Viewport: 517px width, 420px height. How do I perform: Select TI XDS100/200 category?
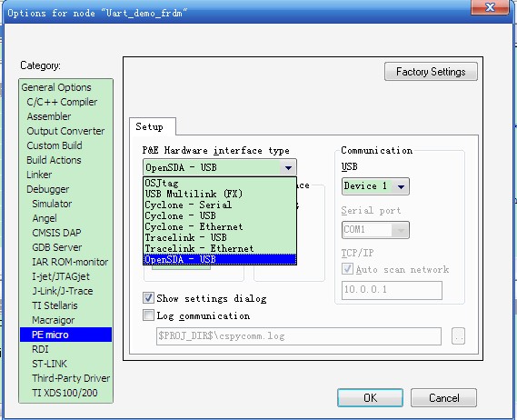(x=65, y=393)
